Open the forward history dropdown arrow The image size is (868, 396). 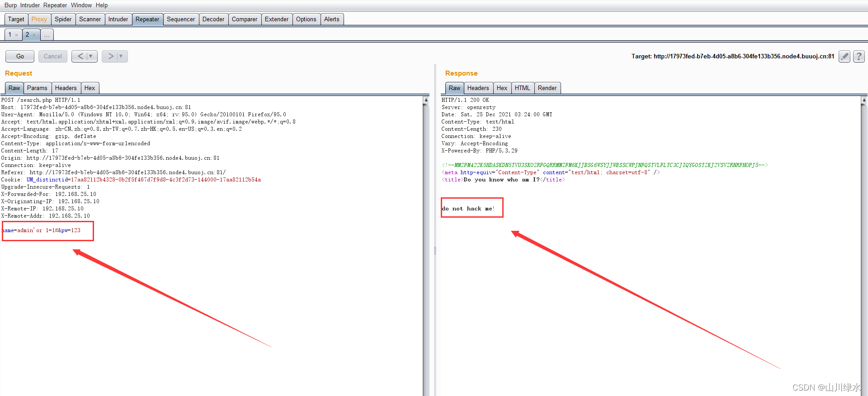coord(122,56)
